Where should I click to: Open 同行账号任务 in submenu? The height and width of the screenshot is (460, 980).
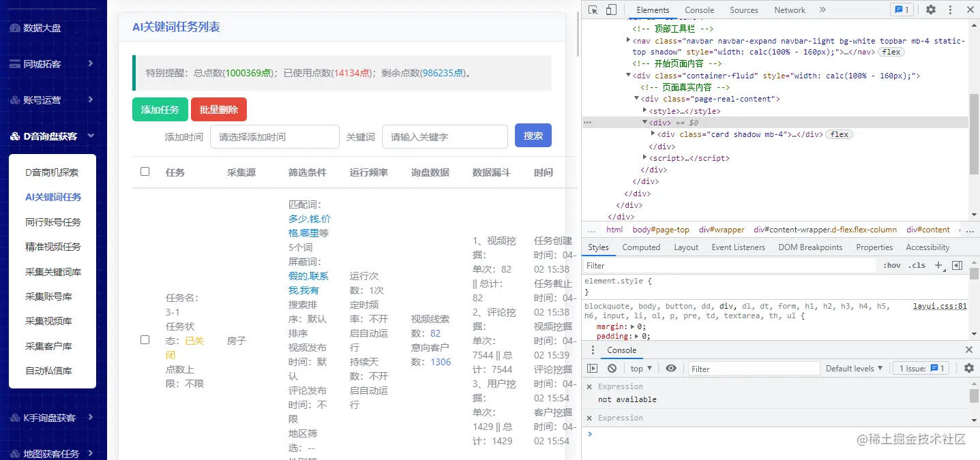(x=53, y=221)
